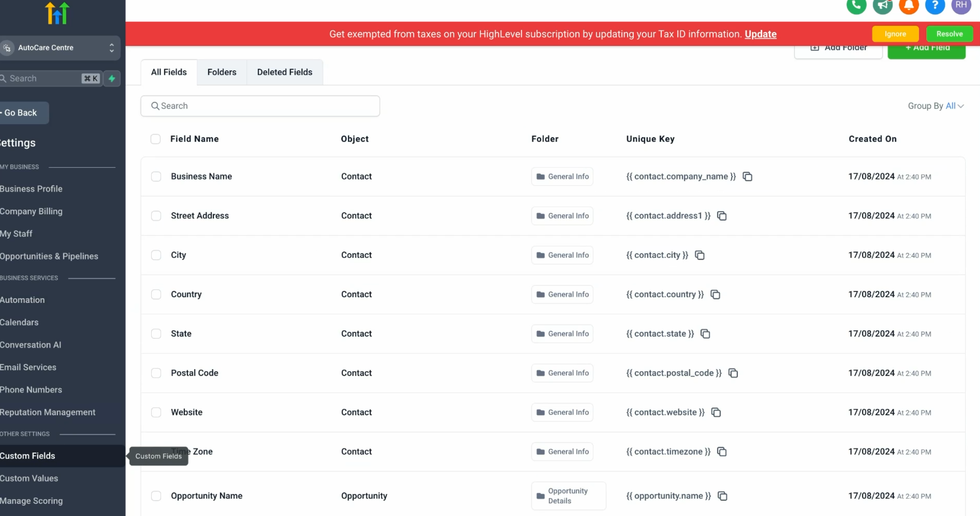The height and width of the screenshot is (516, 980).
Task: Open the RH user avatar menu
Action: coord(961,5)
